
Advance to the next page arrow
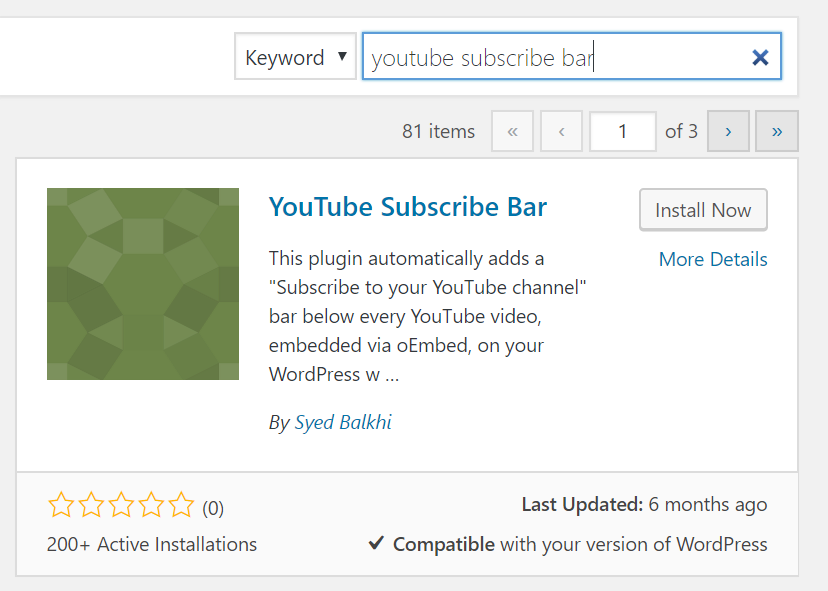(728, 131)
